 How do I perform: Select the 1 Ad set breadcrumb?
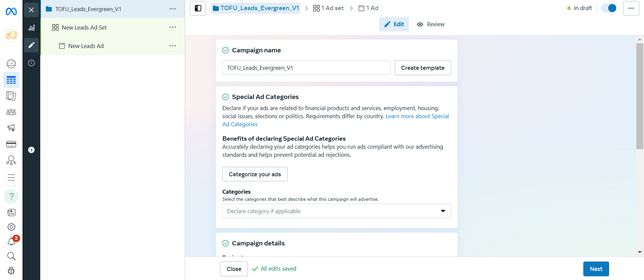click(328, 8)
